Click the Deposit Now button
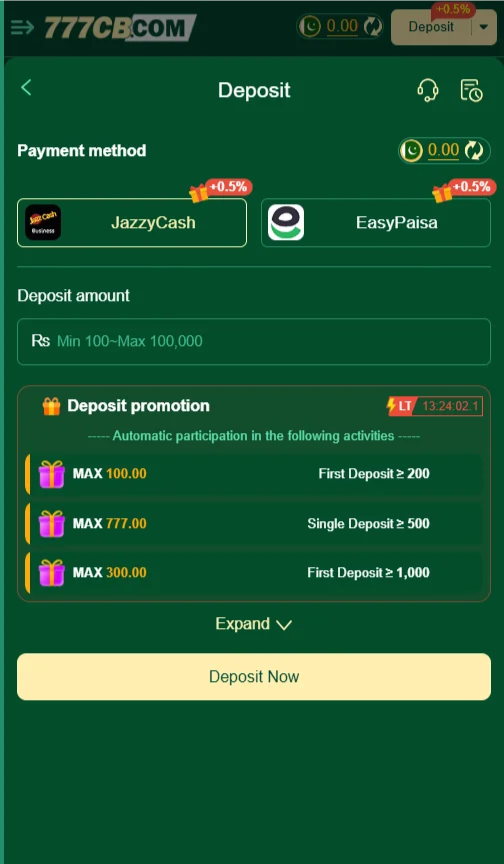Image resolution: width=504 pixels, height=864 pixels. point(254,677)
